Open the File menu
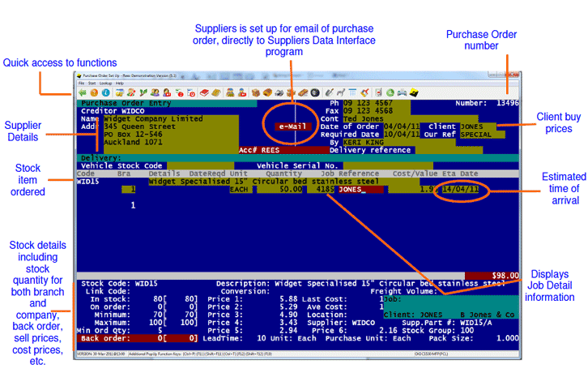Screen dimensions: 588x386 81,84
